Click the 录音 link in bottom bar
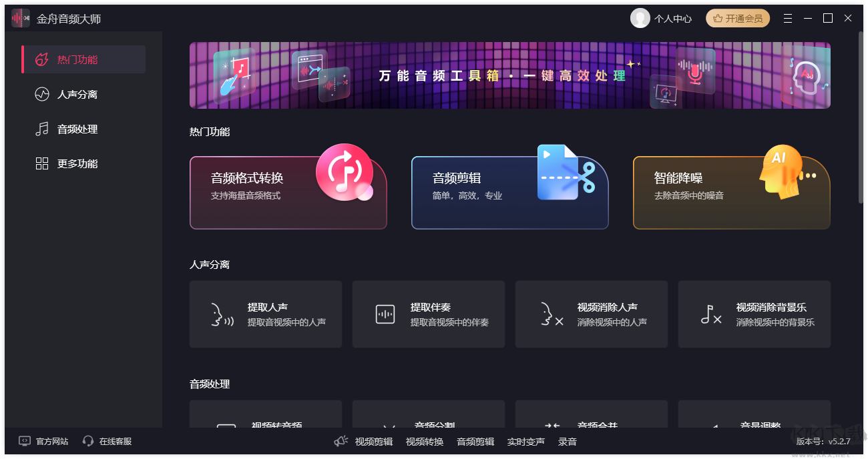 point(567,441)
